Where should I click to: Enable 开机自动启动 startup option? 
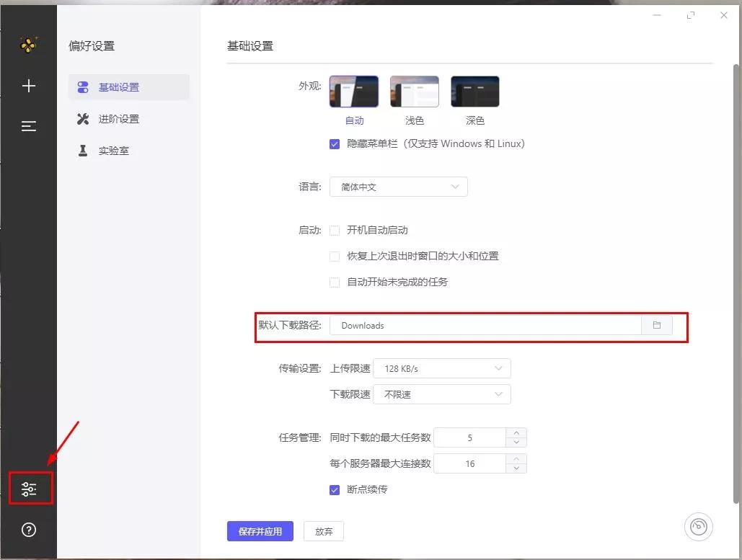[x=334, y=230]
